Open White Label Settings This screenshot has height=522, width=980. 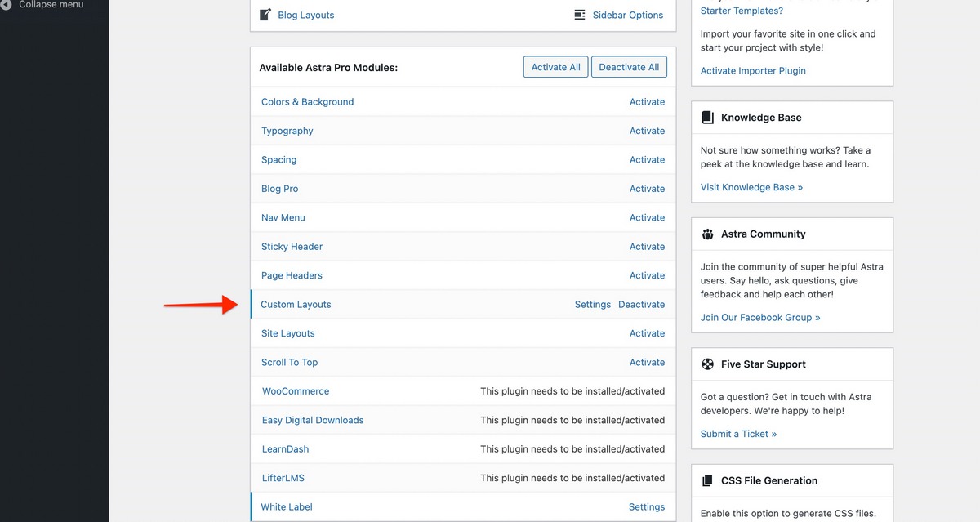pyautogui.click(x=647, y=507)
